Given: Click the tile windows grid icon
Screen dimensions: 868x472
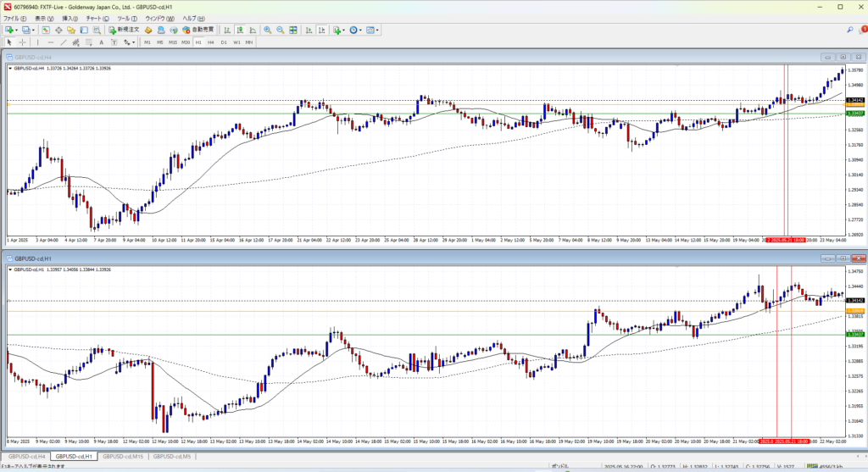Looking at the screenshot, I should [x=291, y=31].
